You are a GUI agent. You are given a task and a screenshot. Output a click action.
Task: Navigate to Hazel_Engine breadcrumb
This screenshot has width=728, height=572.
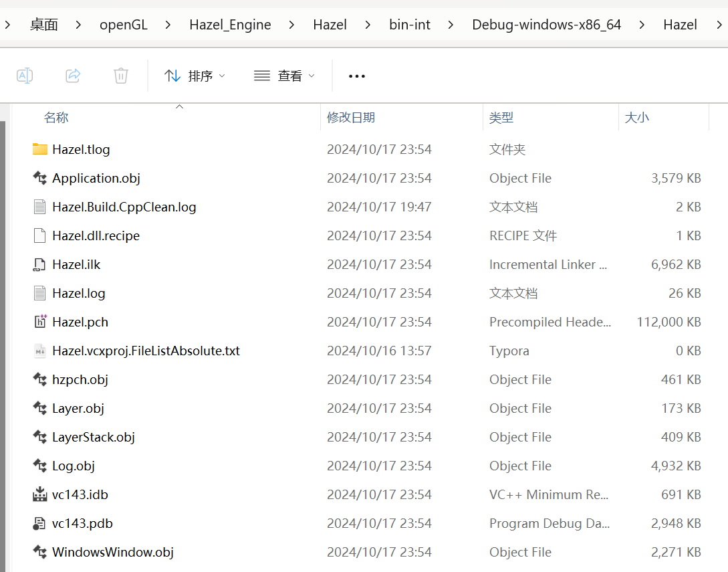230,25
